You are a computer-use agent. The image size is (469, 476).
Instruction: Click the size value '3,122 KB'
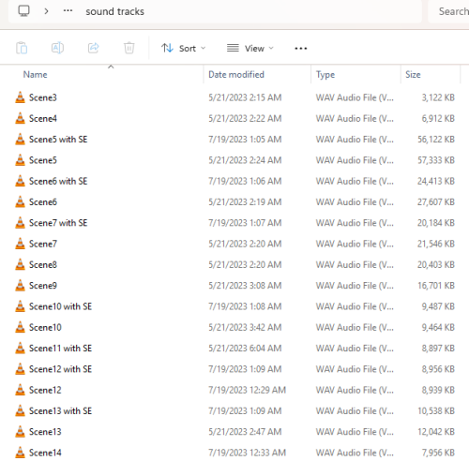point(438,97)
